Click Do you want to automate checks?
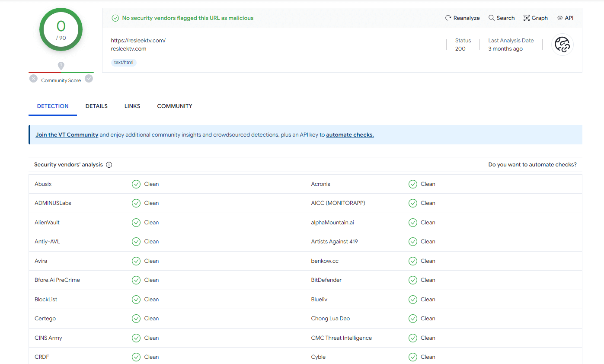This screenshot has height=364, width=604. pyautogui.click(x=532, y=165)
